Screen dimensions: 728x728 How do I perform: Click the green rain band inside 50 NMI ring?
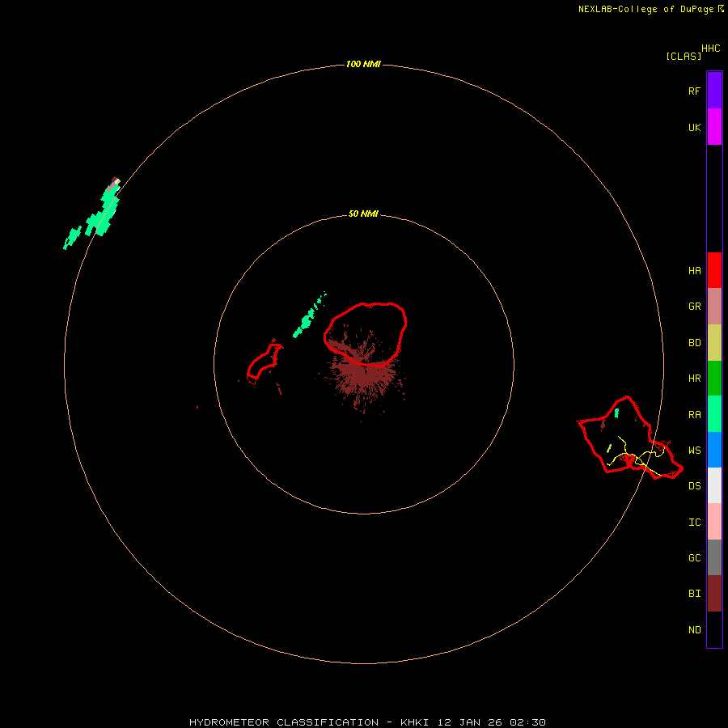[309, 316]
